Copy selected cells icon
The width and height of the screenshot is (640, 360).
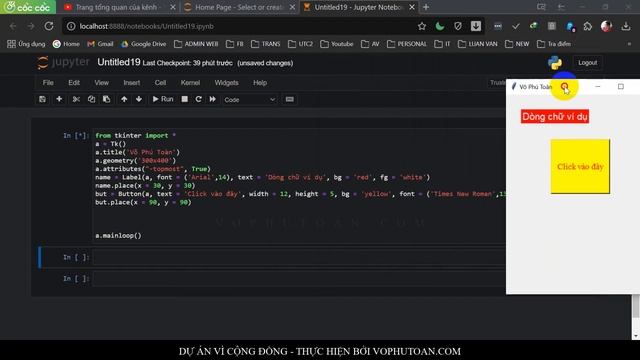pos(91,99)
